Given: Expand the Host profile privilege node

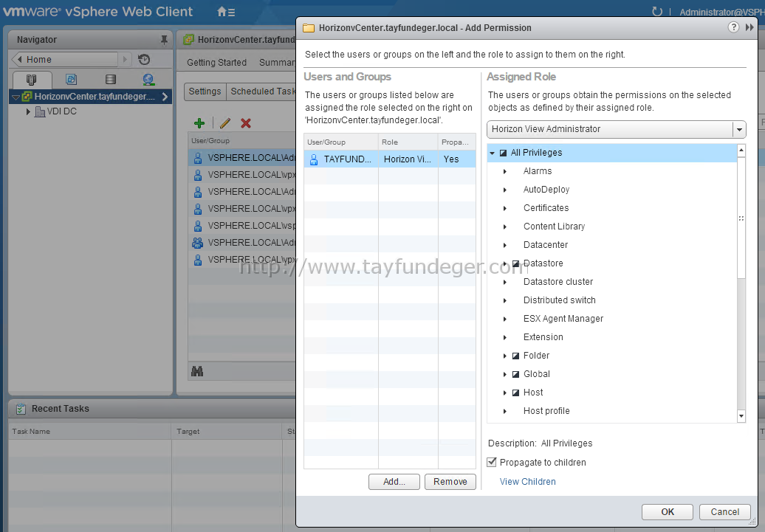Looking at the screenshot, I should [x=505, y=412].
